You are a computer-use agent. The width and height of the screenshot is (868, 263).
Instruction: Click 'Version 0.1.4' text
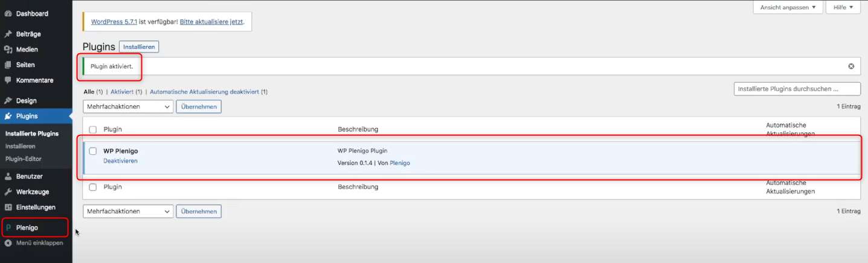pyautogui.click(x=356, y=163)
